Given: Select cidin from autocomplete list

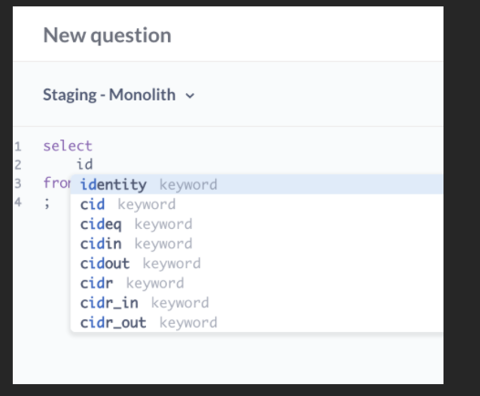Looking at the screenshot, I should point(257,244).
